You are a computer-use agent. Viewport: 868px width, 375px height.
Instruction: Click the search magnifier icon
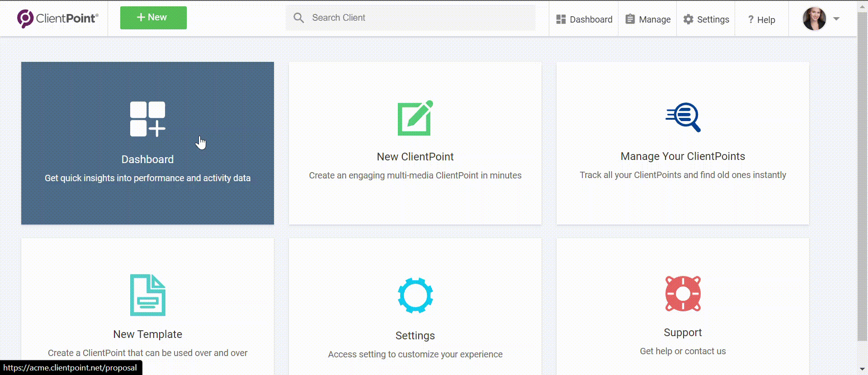pos(298,18)
